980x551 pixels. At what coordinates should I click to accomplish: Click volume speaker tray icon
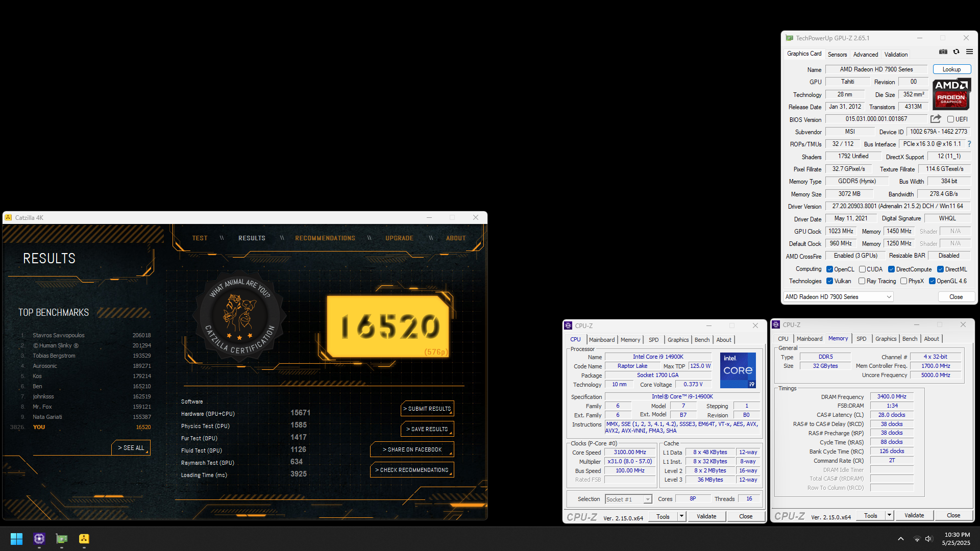tap(928, 539)
